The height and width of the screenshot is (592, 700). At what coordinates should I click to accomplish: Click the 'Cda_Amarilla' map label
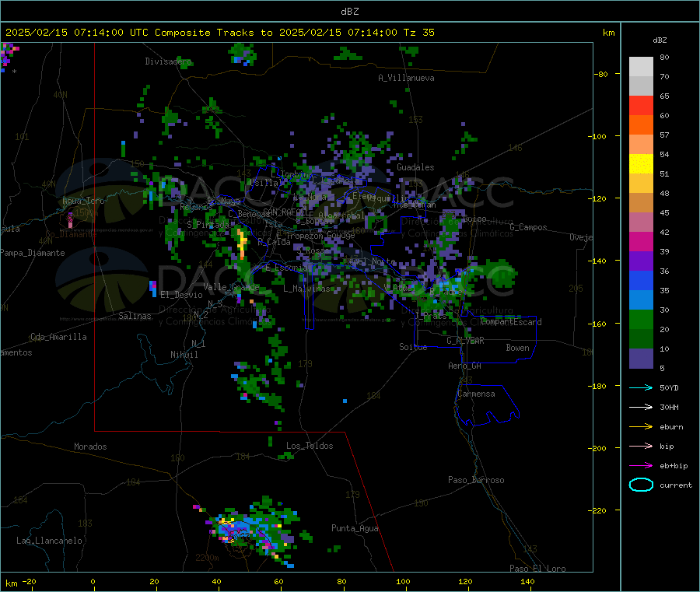[x=58, y=337]
